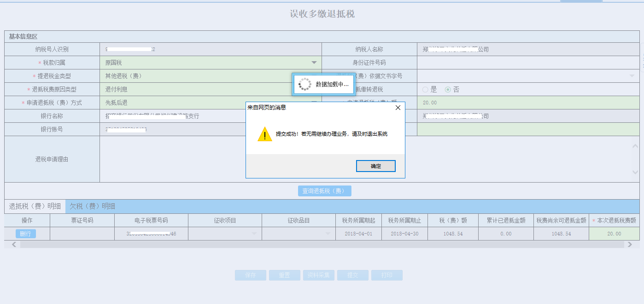Switch to 退抵税（费）明细 tab
644x304 pixels.
(x=35, y=206)
